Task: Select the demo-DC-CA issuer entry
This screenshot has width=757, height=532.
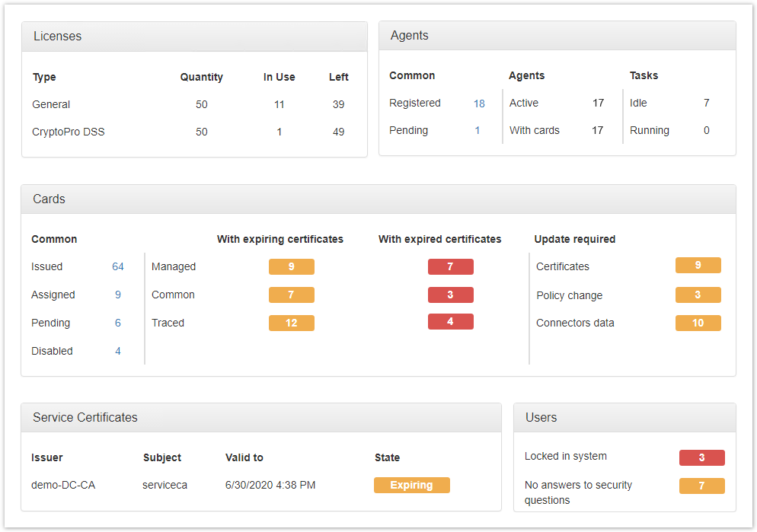Action: point(63,486)
